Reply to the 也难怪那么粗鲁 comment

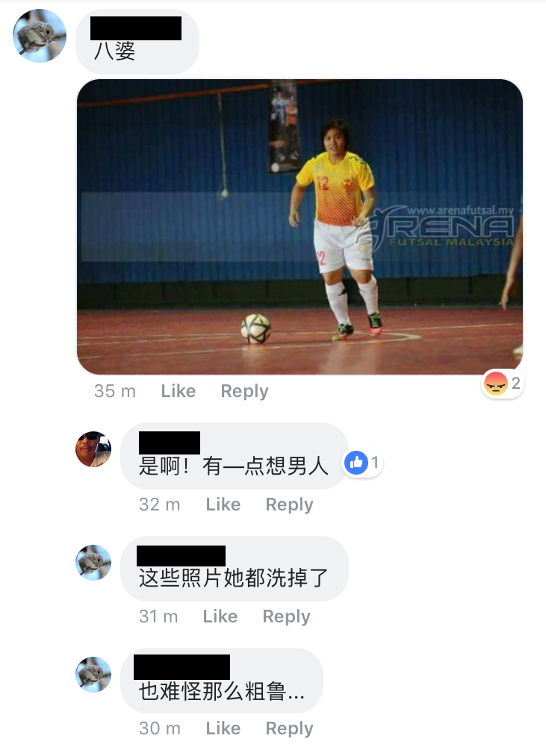pyautogui.click(x=289, y=728)
